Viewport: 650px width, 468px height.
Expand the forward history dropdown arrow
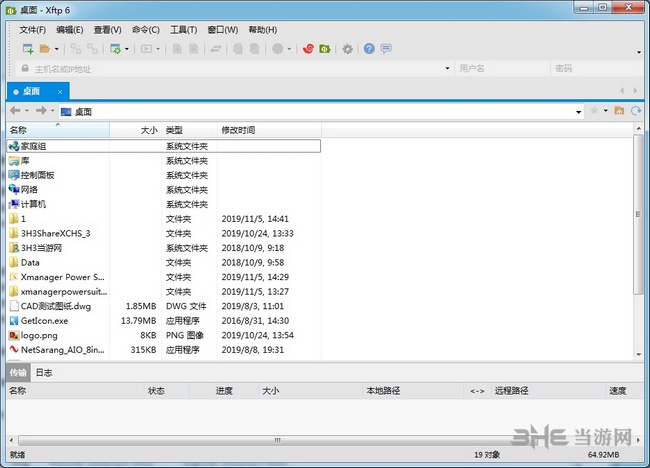click(x=52, y=111)
